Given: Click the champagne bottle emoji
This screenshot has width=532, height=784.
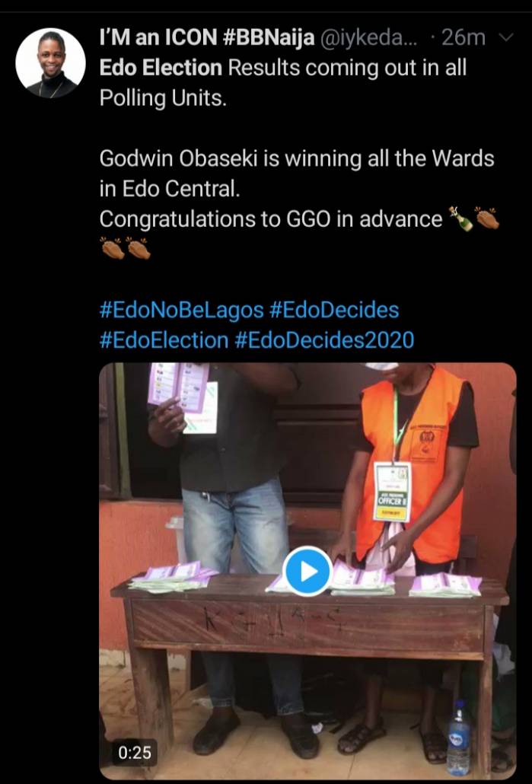Looking at the screenshot, I should pyautogui.click(x=460, y=219).
